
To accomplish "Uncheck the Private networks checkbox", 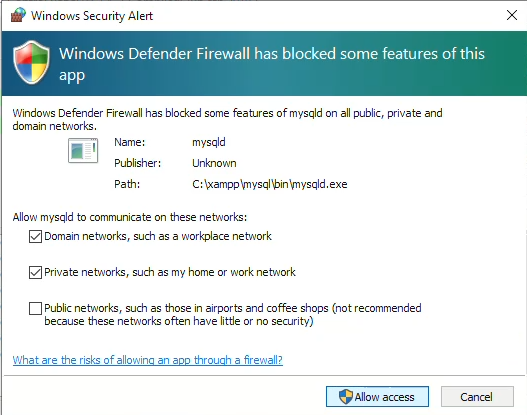I will point(35,273).
